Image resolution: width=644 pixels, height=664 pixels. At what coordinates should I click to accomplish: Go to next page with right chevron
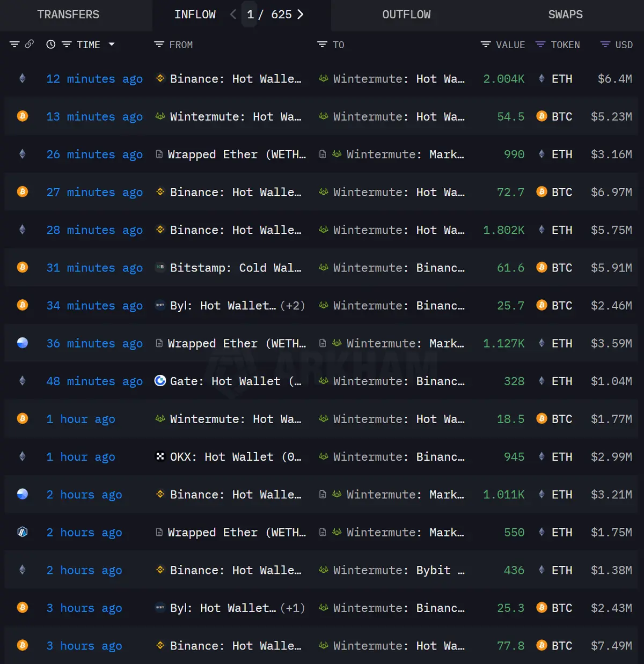click(x=301, y=14)
